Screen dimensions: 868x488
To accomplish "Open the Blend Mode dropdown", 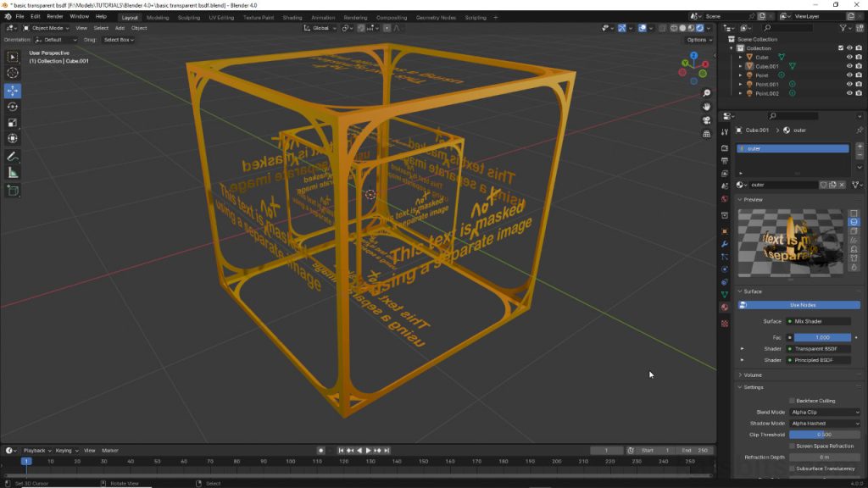I will click(824, 412).
